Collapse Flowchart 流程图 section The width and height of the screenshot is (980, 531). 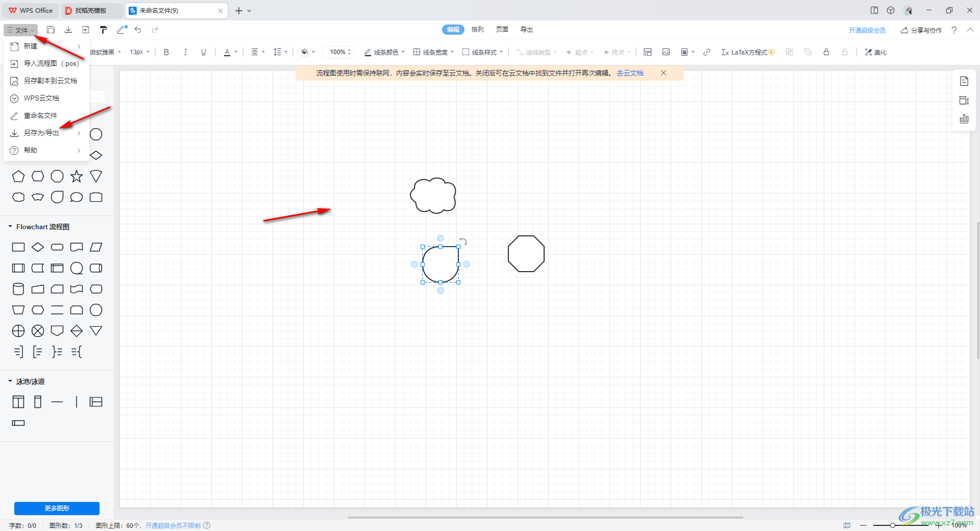(10, 226)
